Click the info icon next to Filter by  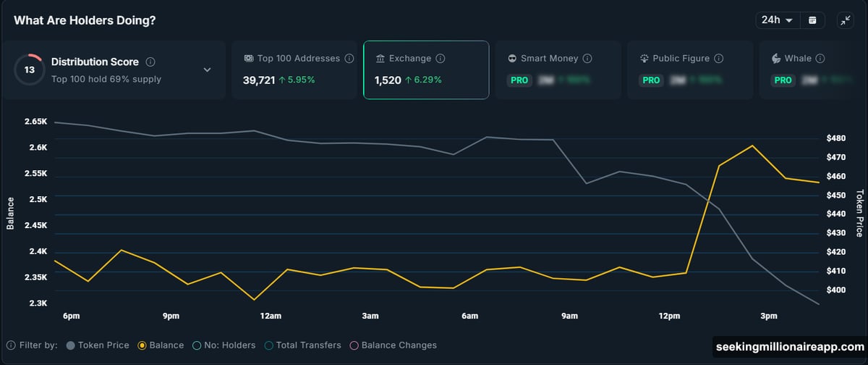(x=10, y=345)
